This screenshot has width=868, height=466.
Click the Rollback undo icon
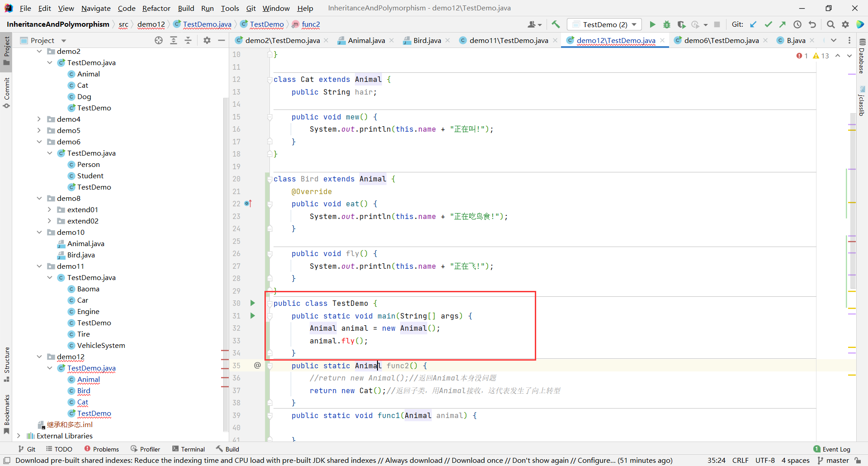[812, 24]
